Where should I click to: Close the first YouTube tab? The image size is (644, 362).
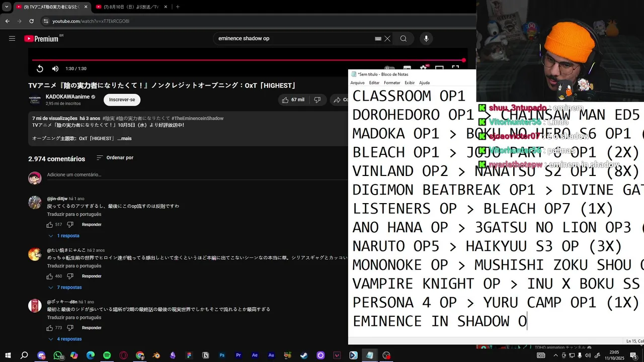pyautogui.click(x=86, y=7)
